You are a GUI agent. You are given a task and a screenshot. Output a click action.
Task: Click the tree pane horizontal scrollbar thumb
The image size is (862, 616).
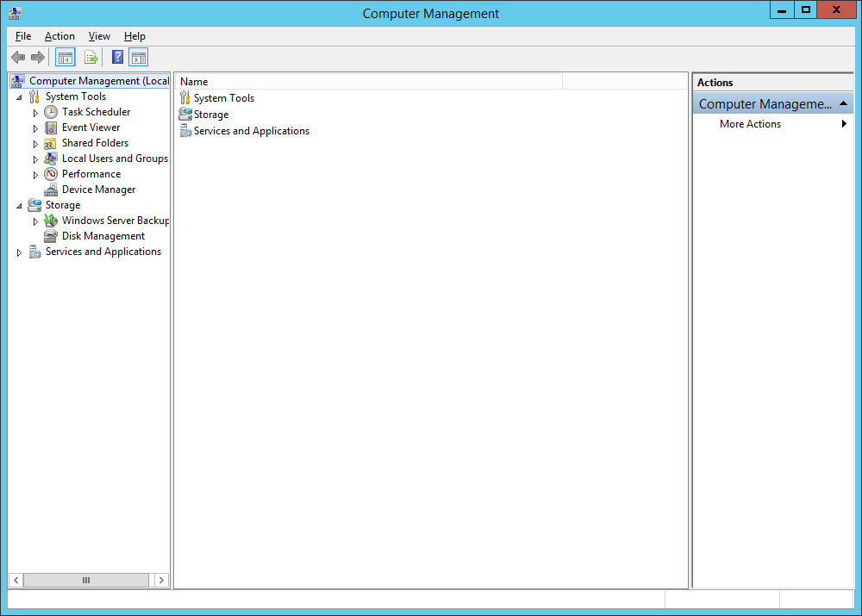tap(85, 581)
